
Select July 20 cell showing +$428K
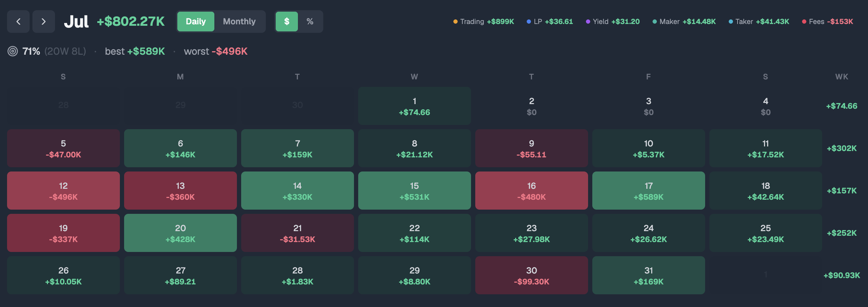[x=181, y=233]
